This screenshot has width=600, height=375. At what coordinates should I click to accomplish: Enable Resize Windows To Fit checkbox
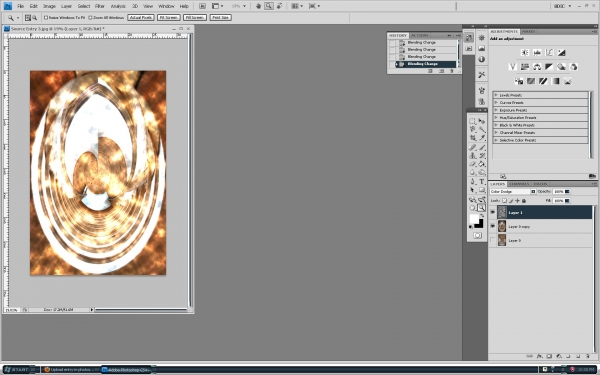[46, 18]
